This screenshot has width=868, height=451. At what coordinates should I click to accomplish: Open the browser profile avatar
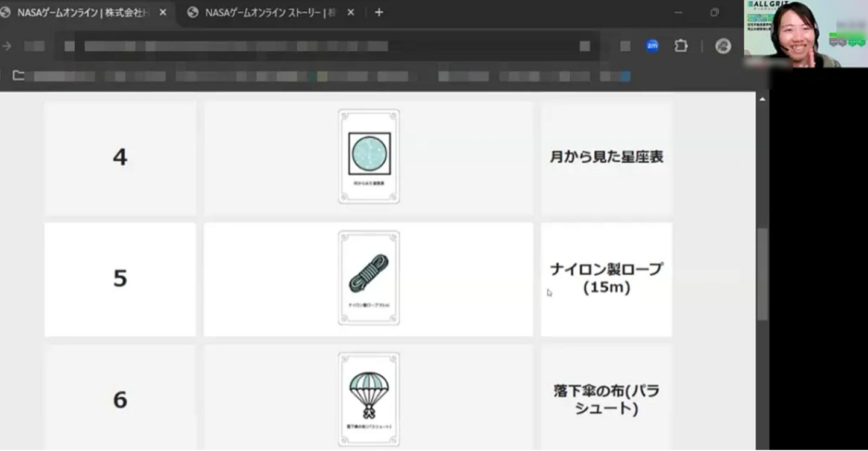[x=723, y=46]
